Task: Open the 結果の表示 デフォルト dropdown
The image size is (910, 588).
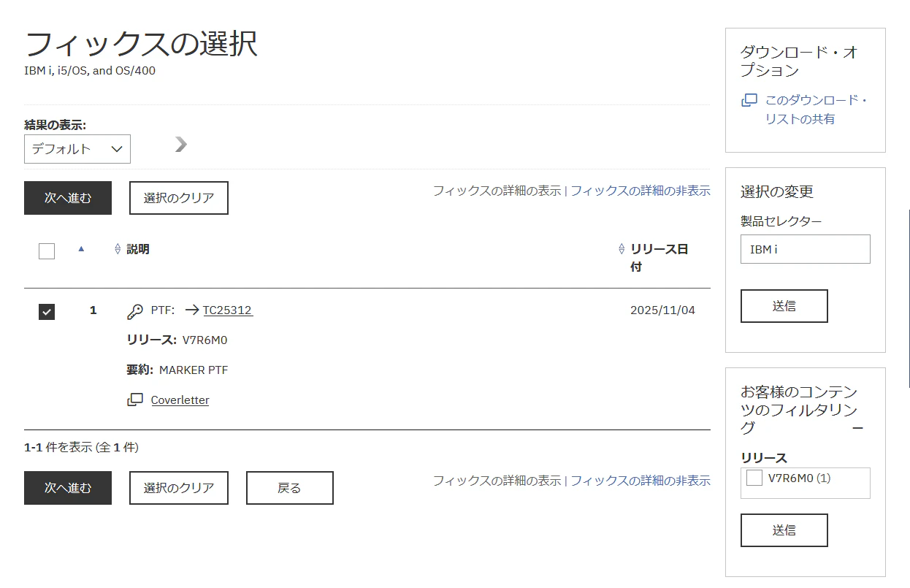Action: 77,149
